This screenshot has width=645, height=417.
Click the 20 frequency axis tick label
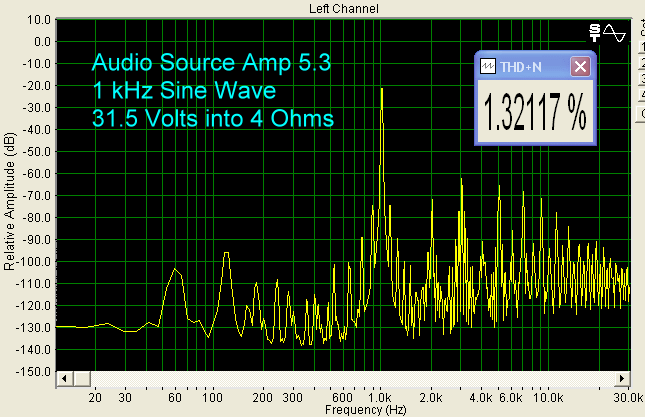pos(95,398)
